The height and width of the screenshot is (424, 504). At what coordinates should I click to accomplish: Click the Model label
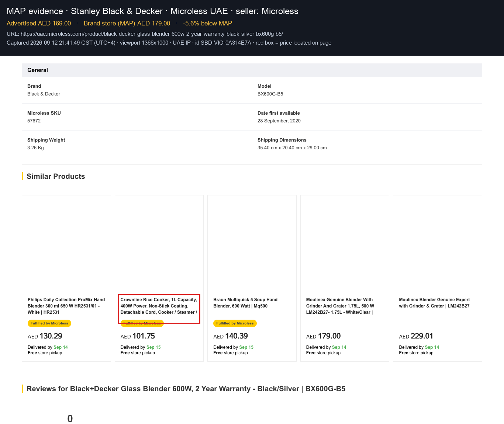point(265,86)
